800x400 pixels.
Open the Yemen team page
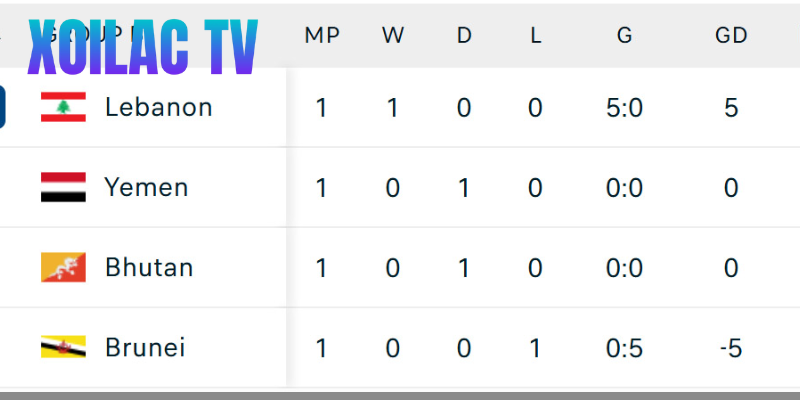[x=146, y=187]
